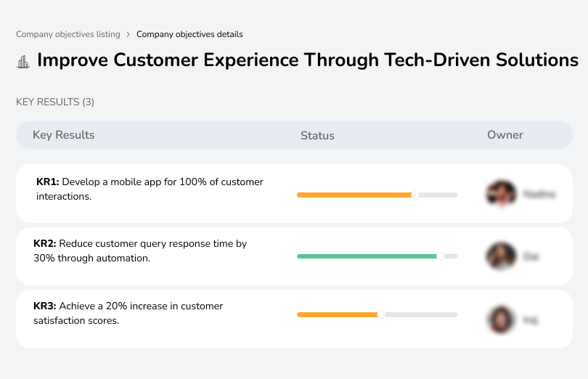Click the breadcrumb chevron separator
Viewport: 588px width, 379px height.
(x=128, y=35)
